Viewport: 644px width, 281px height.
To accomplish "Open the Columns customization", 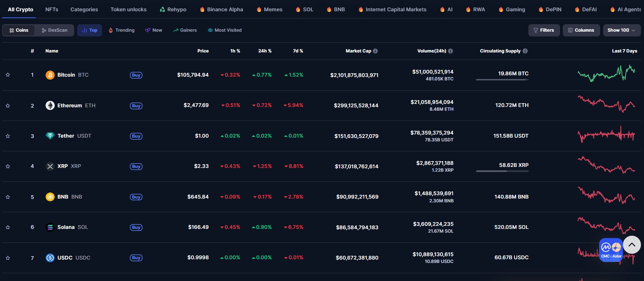I will point(581,30).
